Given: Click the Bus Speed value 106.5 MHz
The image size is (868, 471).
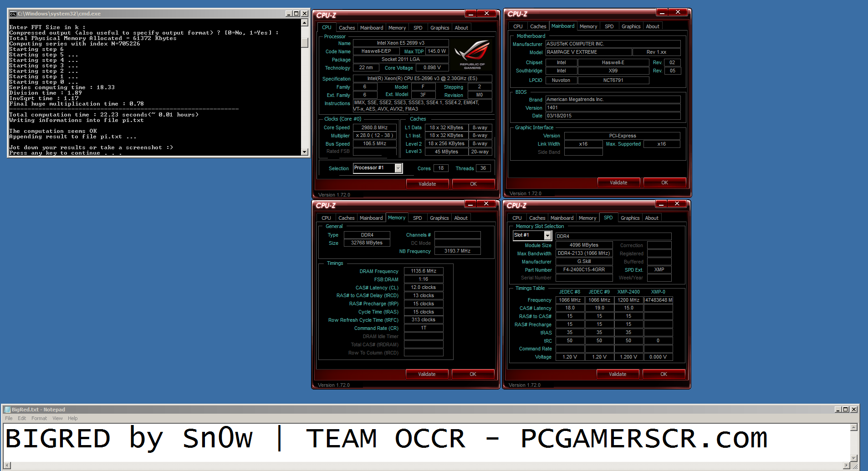Looking at the screenshot, I should coord(374,143).
